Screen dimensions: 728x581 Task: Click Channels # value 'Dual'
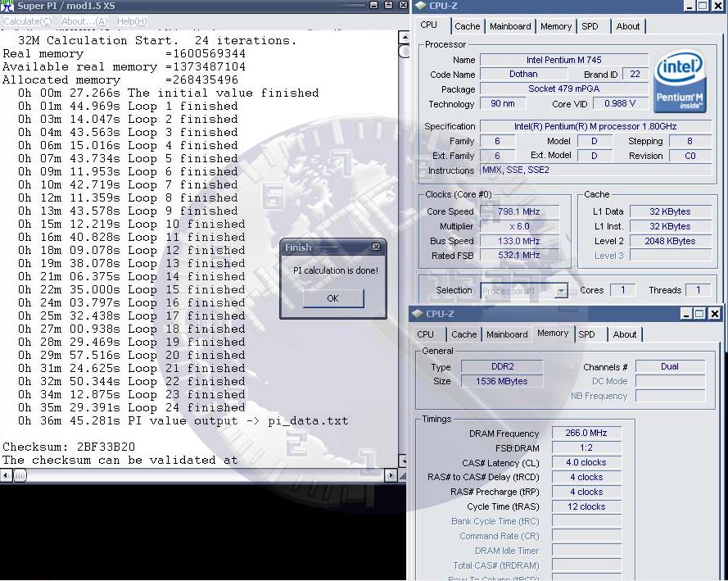[670, 366]
